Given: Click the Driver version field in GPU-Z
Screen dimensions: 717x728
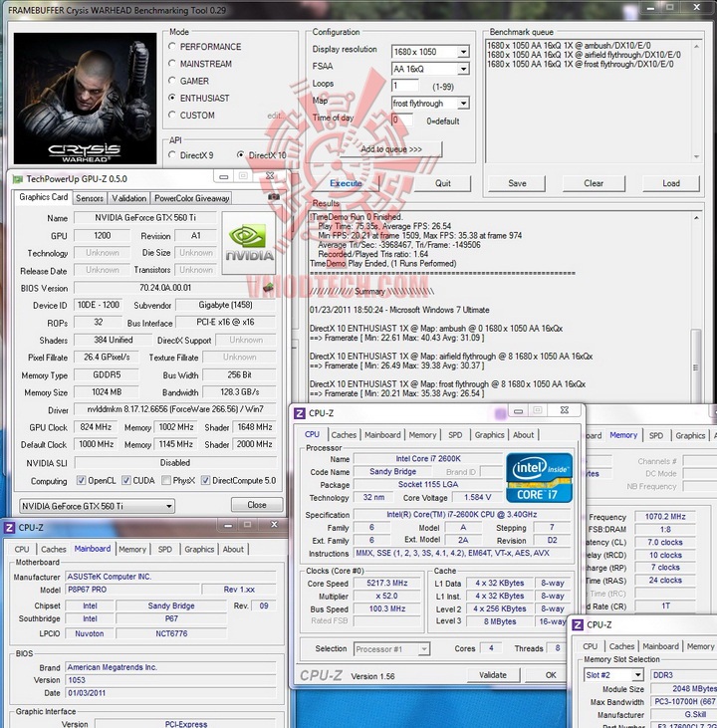Looking at the screenshot, I should [x=175, y=409].
